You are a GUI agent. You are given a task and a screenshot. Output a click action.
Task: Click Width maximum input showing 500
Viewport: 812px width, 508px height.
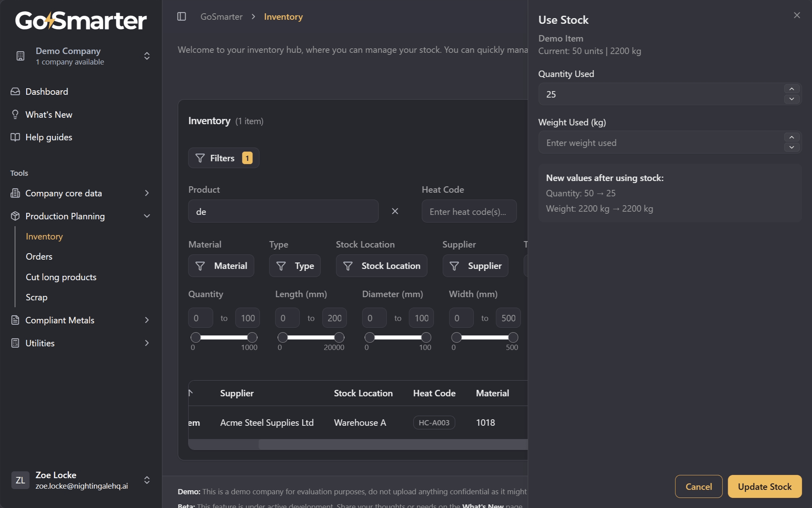tap(508, 318)
